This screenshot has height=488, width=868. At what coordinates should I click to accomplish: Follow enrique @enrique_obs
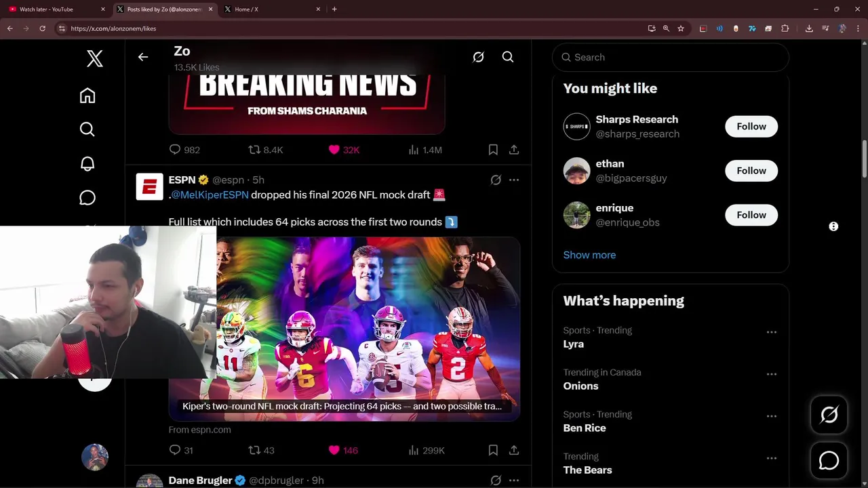click(751, 215)
